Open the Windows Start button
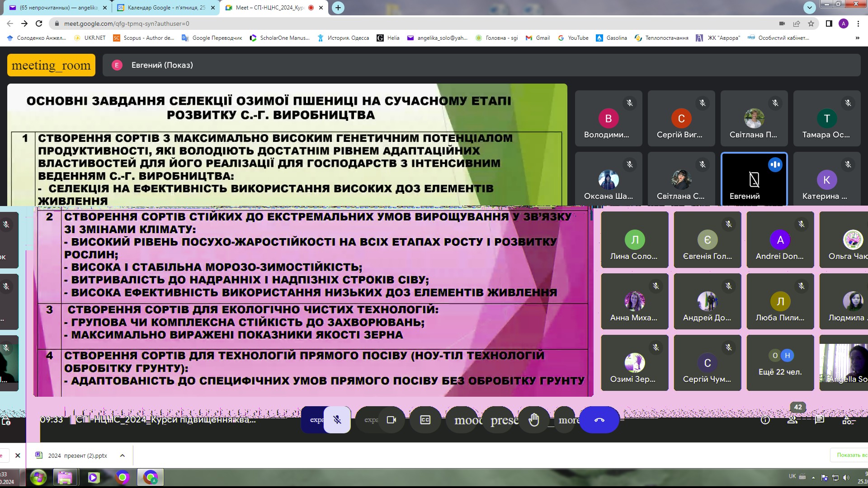The width and height of the screenshot is (868, 488). (38, 477)
